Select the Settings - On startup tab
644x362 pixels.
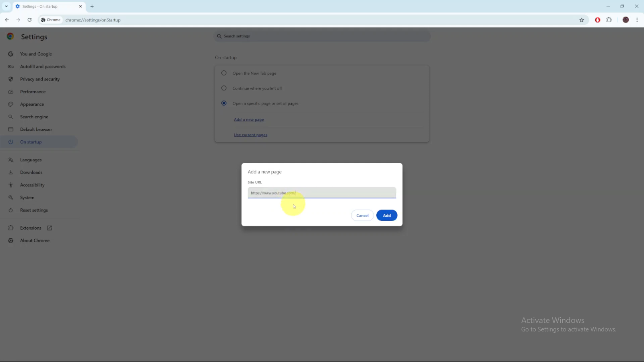49,6
